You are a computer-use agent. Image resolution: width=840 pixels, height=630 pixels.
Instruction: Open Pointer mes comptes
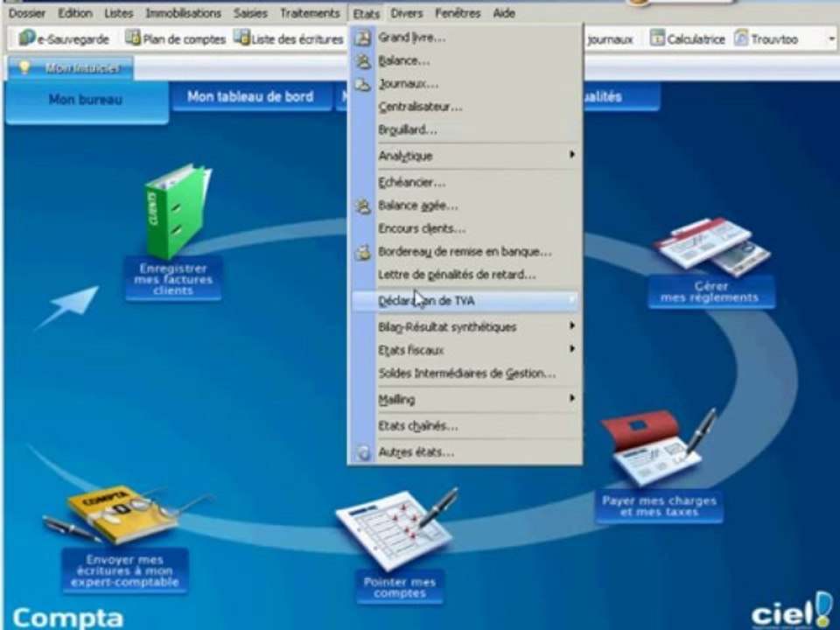tap(400, 587)
